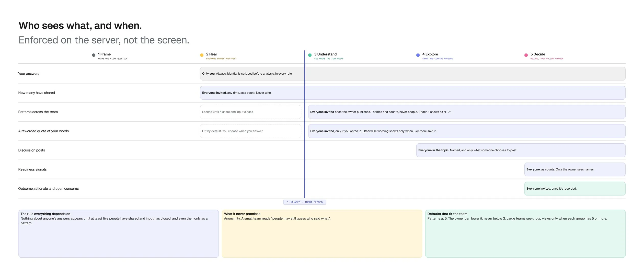The height and width of the screenshot is (276, 644).
Task: Click the blue dot beside 4 Explore
Action: click(418, 55)
